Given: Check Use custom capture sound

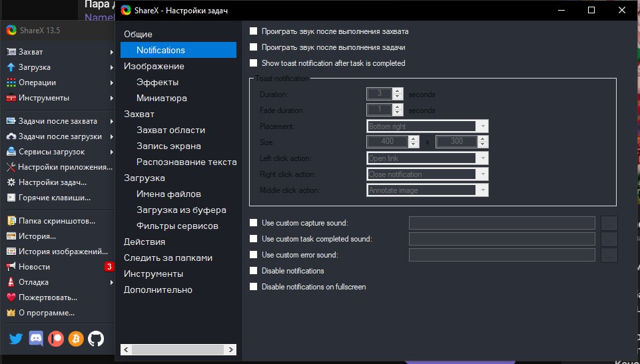Looking at the screenshot, I should 254,222.
